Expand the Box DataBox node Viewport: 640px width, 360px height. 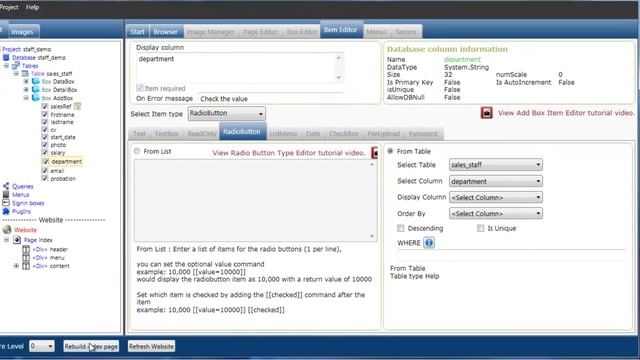[26, 82]
